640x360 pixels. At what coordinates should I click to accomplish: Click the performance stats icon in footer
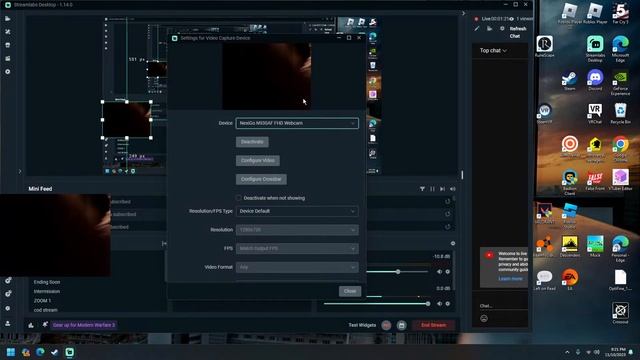point(31,325)
